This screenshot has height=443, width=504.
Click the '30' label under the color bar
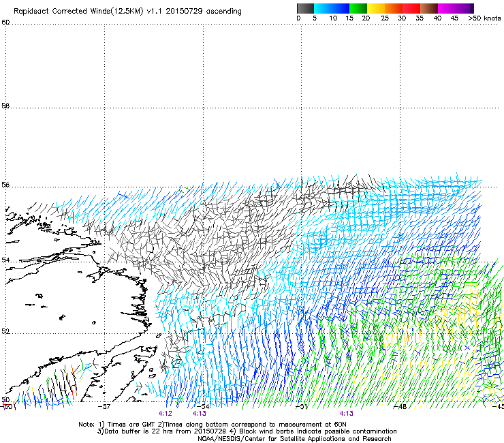[x=402, y=18]
